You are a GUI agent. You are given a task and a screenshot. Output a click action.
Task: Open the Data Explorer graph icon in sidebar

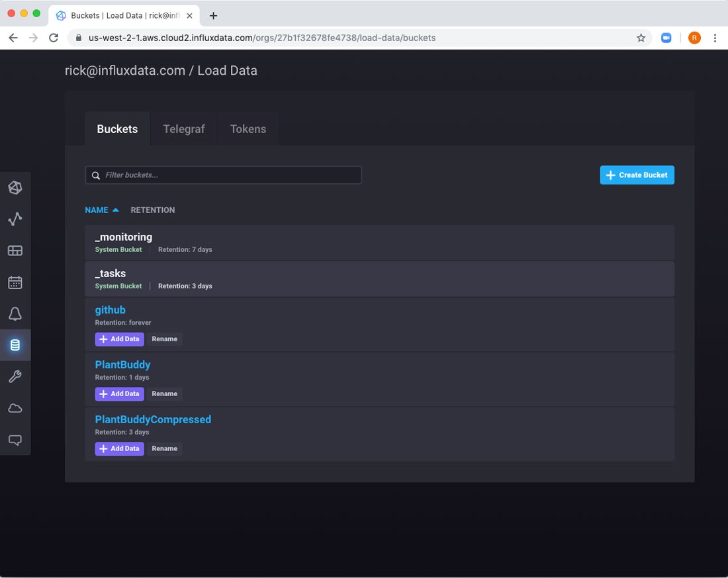tap(15, 219)
